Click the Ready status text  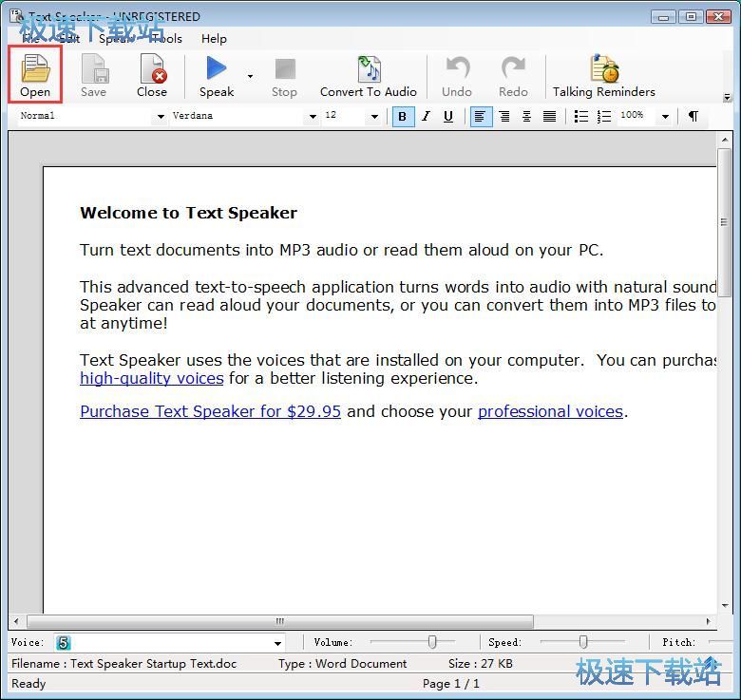tap(28, 684)
